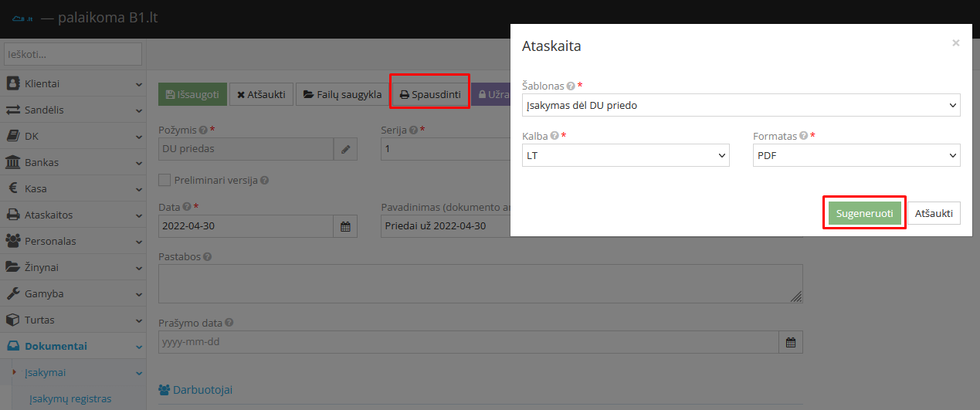Open Ataskaitos menu item
Image resolution: width=980 pixels, height=410 pixels.
click(x=73, y=215)
